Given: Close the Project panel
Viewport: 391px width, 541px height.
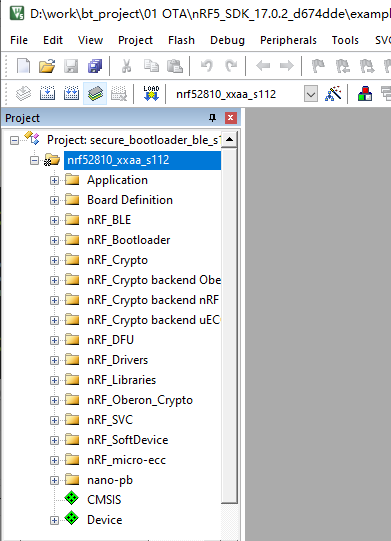Looking at the screenshot, I should click(231, 118).
